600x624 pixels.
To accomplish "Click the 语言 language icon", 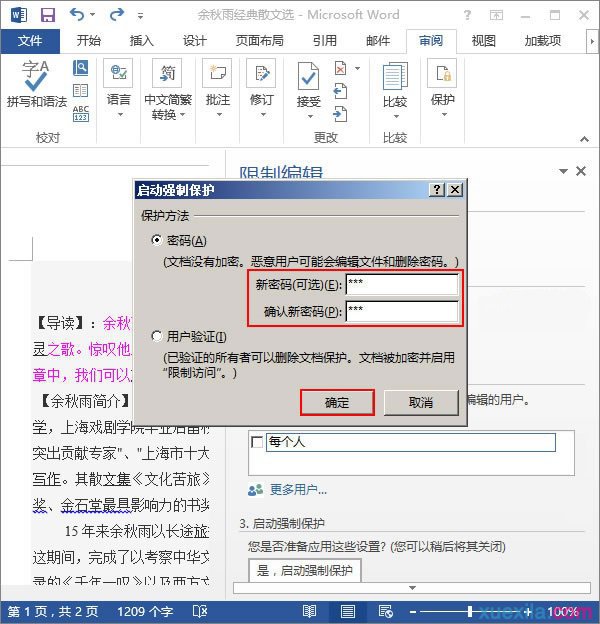I will coord(118,73).
